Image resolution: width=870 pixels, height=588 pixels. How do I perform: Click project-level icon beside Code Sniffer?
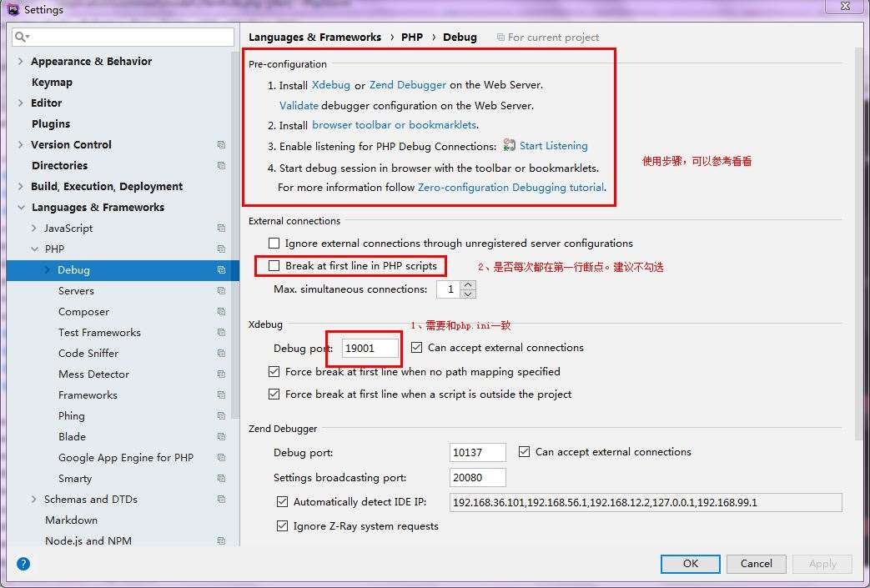(x=221, y=354)
